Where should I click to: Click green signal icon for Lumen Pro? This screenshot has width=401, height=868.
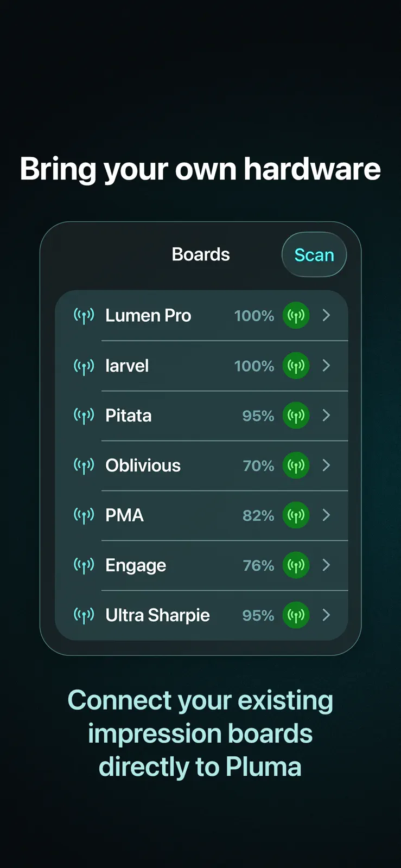296,315
